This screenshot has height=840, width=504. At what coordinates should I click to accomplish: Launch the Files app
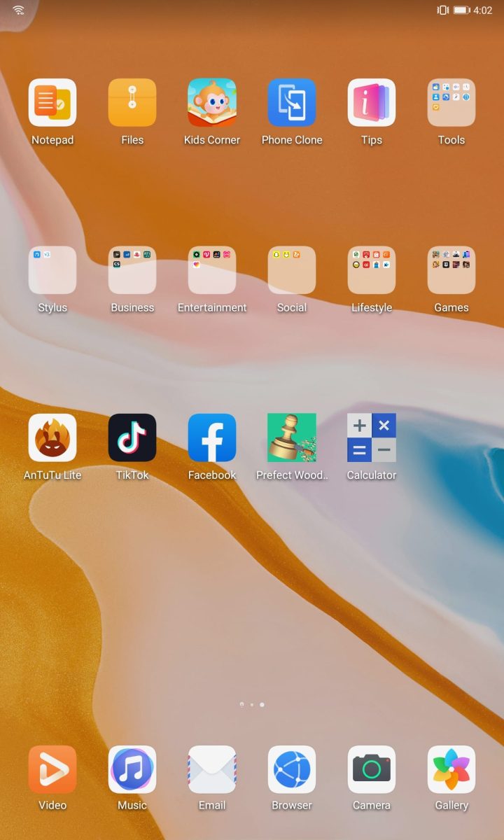(x=132, y=103)
